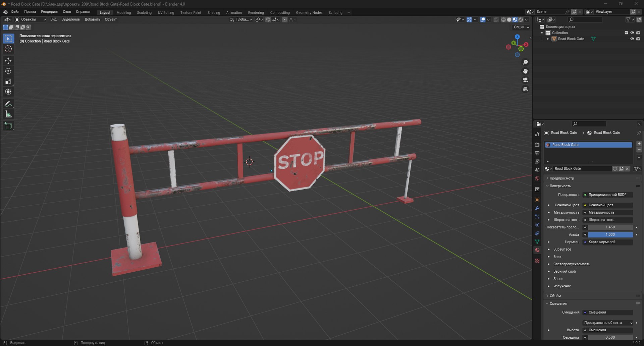Screen dimensions: 644x346
Task: Switch to solid viewport shading
Action: point(509,20)
